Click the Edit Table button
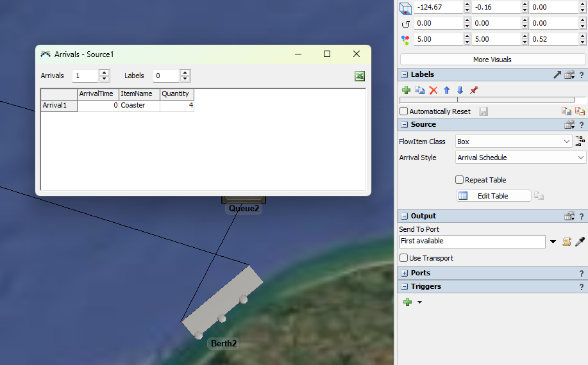 coord(493,196)
